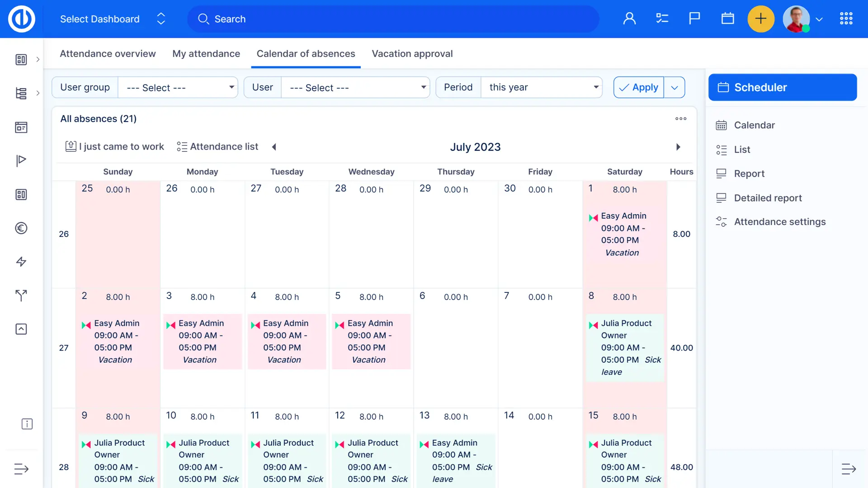Click the flag icon in top bar
The height and width of the screenshot is (488, 868).
click(694, 19)
